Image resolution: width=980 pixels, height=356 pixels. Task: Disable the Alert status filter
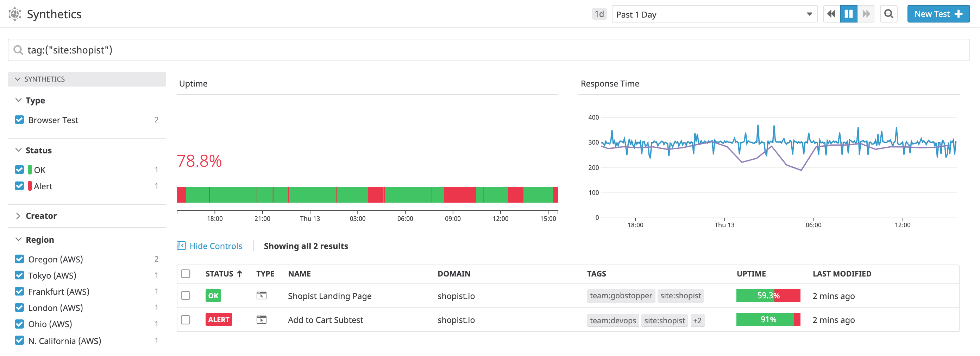click(19, 186)
